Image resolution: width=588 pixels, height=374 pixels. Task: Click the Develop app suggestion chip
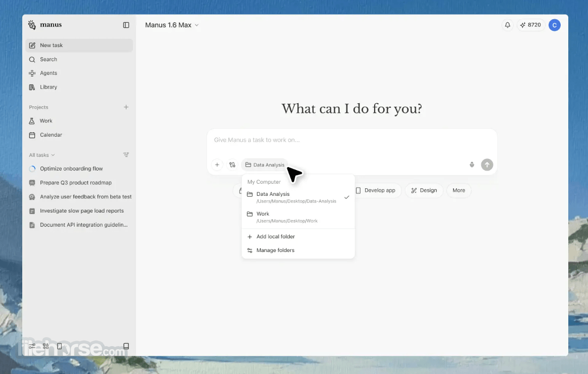375,190
